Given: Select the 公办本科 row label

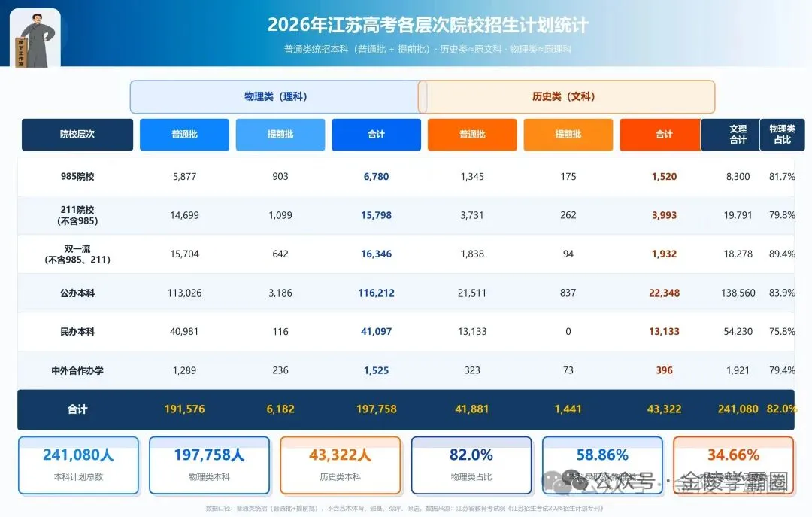Looking at the screenshot, I should (x=77, y=293).
